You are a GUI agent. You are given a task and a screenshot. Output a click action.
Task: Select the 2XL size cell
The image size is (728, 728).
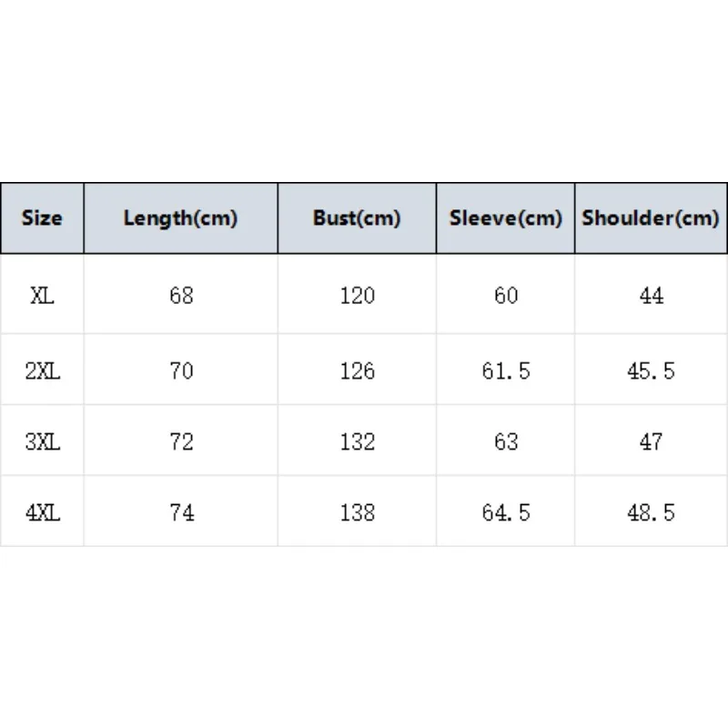[42, 371]
